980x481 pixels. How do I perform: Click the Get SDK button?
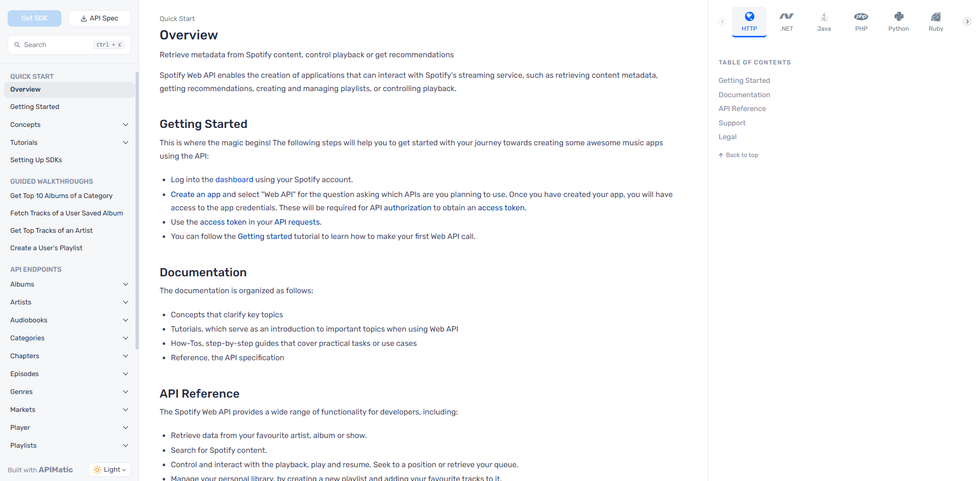pyautogui.click(x=34, y=18)
